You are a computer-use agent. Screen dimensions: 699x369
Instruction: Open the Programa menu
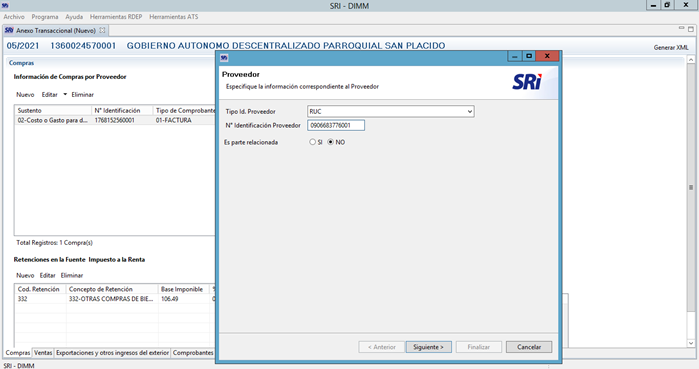tap(45, 17)
